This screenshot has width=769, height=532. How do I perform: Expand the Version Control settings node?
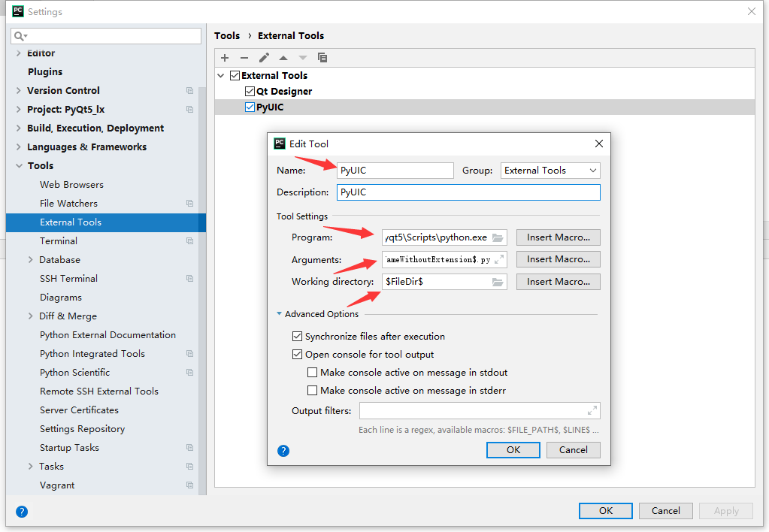19,91
